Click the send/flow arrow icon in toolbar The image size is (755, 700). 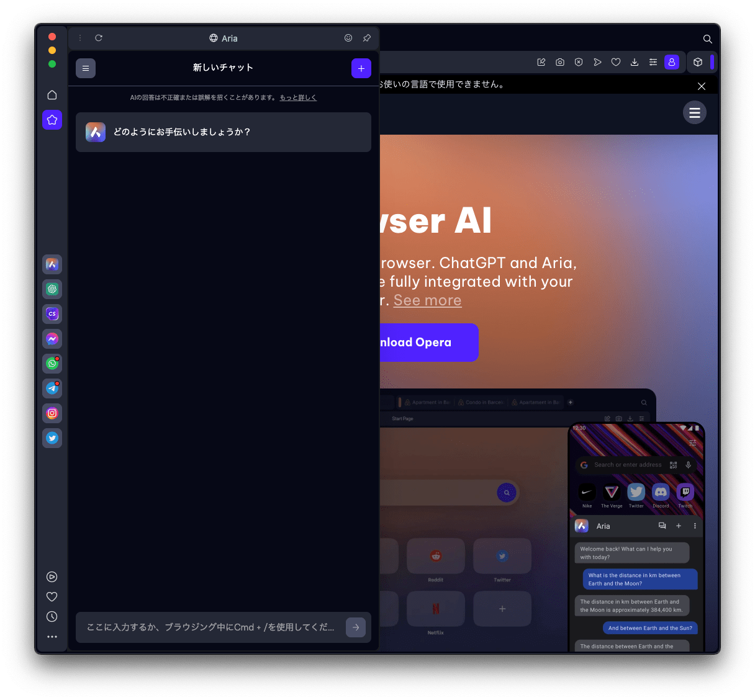pyautogui.click(x=597, y=62)
